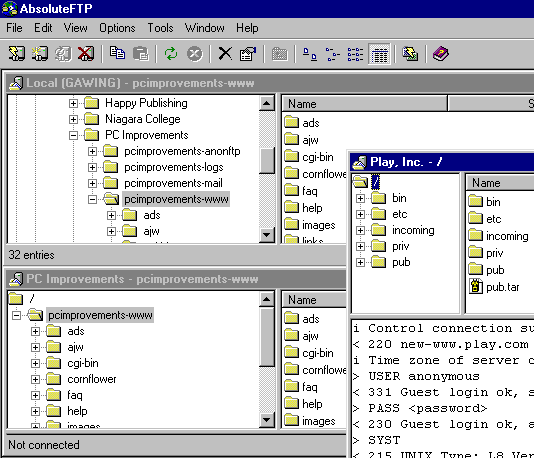Open the View menu
Screen dimensions: 534x458
pos(76,28)
